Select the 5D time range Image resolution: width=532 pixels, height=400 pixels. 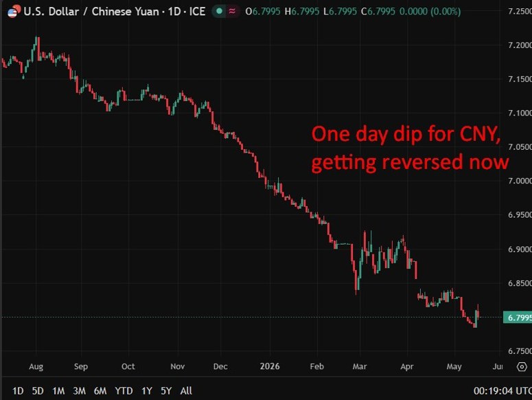click(x=38, y=391)
